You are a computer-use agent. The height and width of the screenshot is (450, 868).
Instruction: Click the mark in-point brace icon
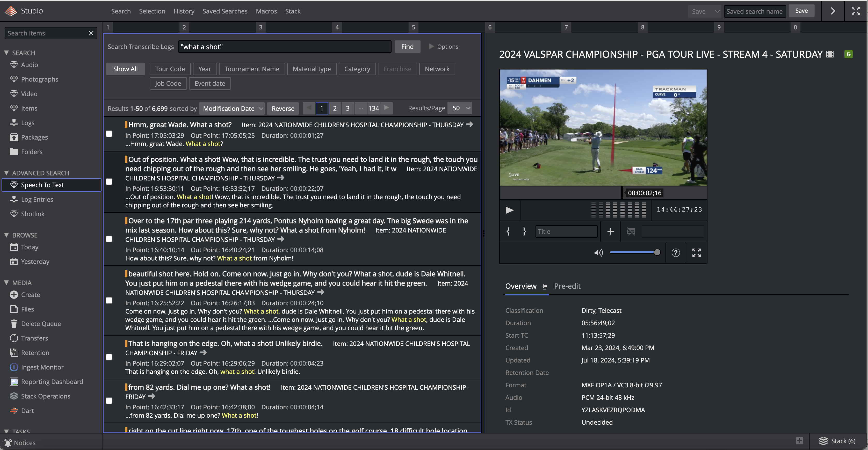[508, 231]
